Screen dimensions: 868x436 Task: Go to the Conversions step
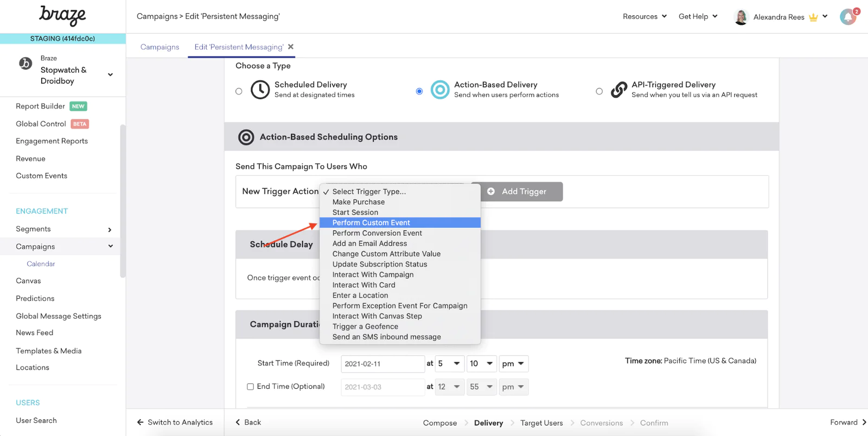pyautogui.click(x=602, y=423)
